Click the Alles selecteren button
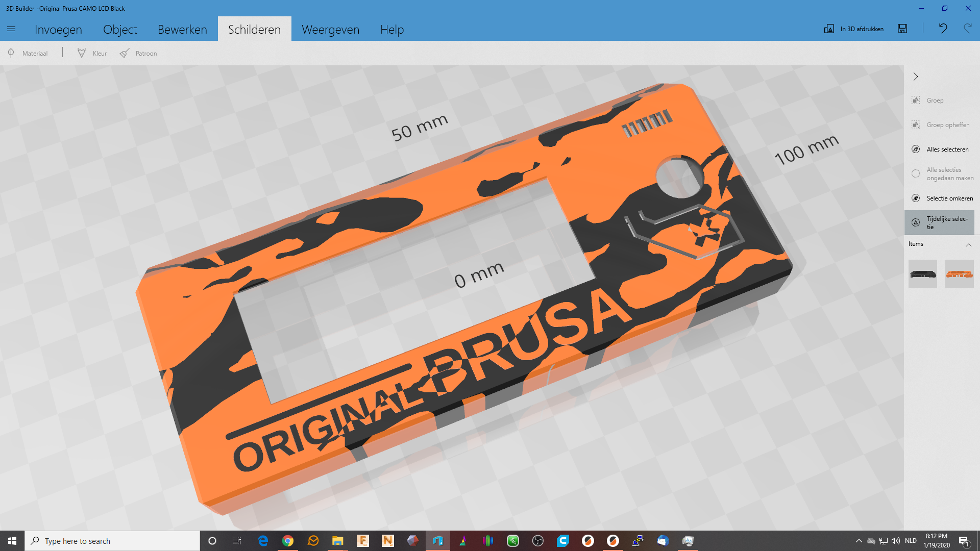Image resolution: width=980 pixels, height=551 pixels. click(x=947, y=149)
